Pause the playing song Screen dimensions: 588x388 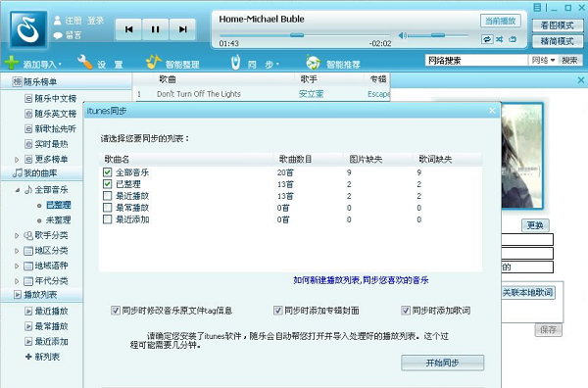[155, 29]
